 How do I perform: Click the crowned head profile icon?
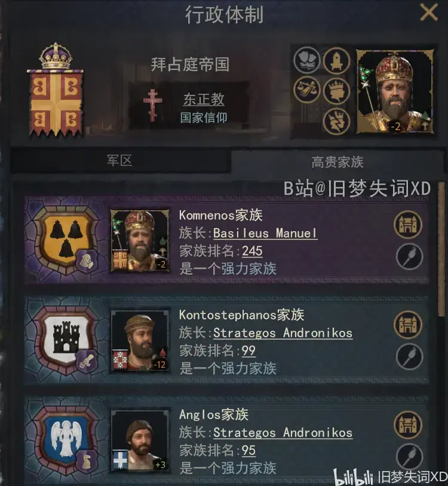[337, 91]
